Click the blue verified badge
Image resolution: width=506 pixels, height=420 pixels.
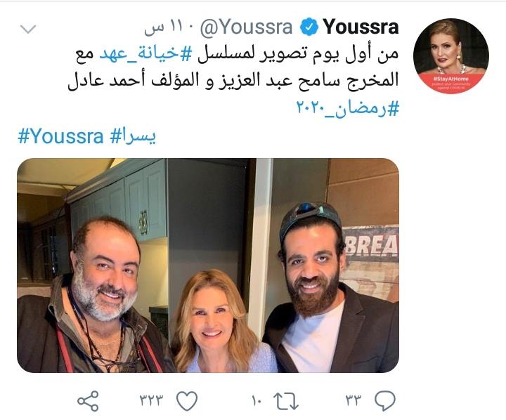coord(309,27)
